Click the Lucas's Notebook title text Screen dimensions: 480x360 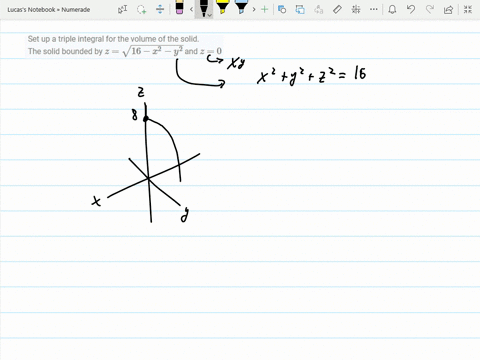[x=49, y=10]
